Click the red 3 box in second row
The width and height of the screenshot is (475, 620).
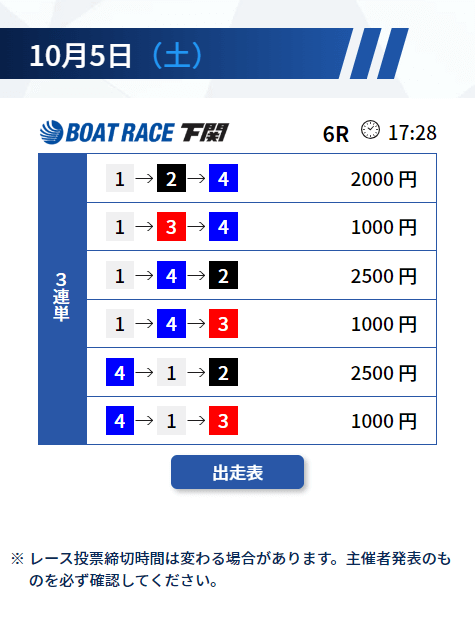pyautogui.click(x=171, y=227)
